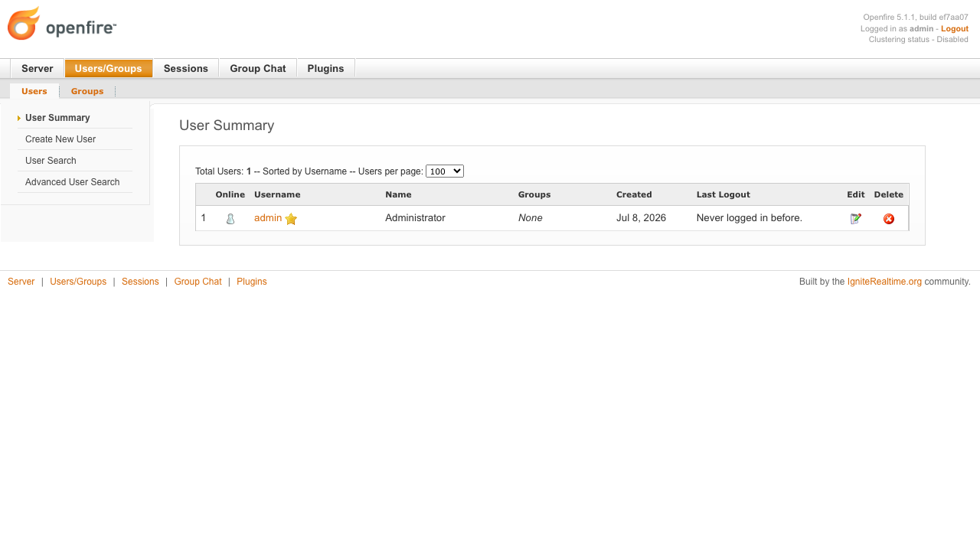Click the gold star beside admin
The width and height of the screenshot is (980, 551).
(x=291, y=219)
